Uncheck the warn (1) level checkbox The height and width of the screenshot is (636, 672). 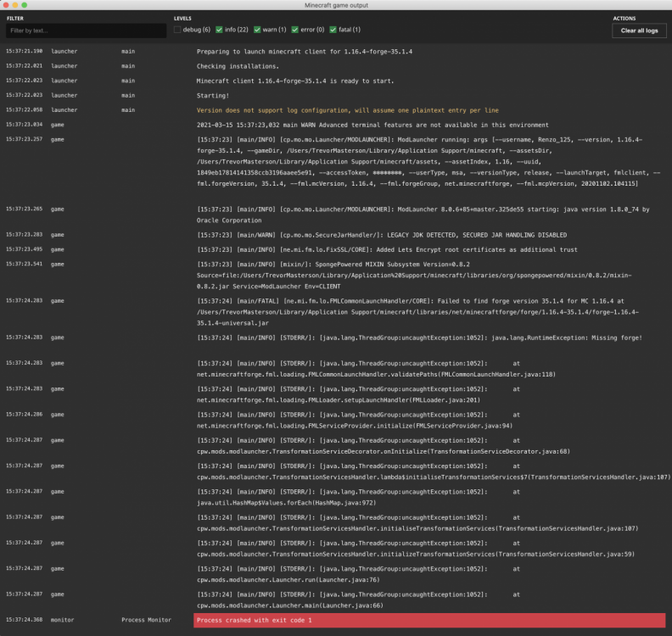click(x=257, y=30)
